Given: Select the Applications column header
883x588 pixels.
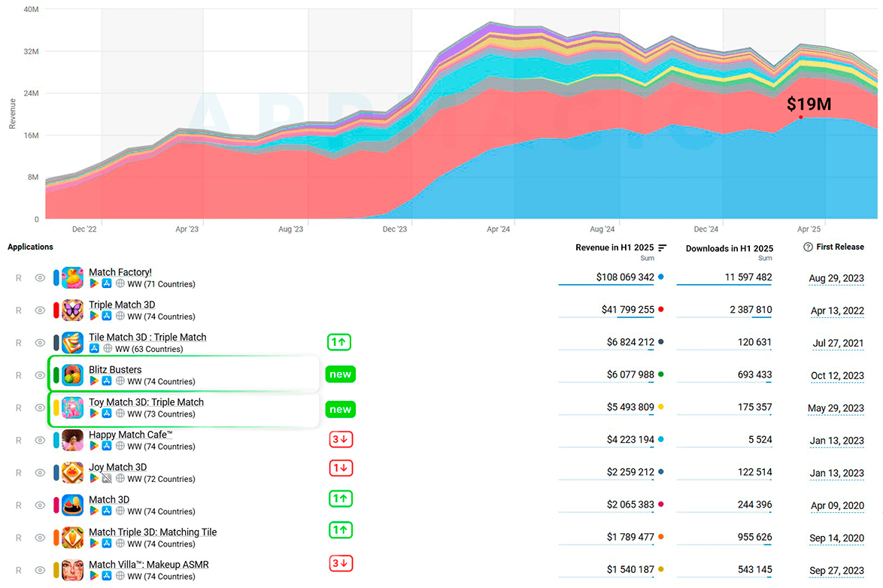Looking at the screenshot, I should 30,247.
